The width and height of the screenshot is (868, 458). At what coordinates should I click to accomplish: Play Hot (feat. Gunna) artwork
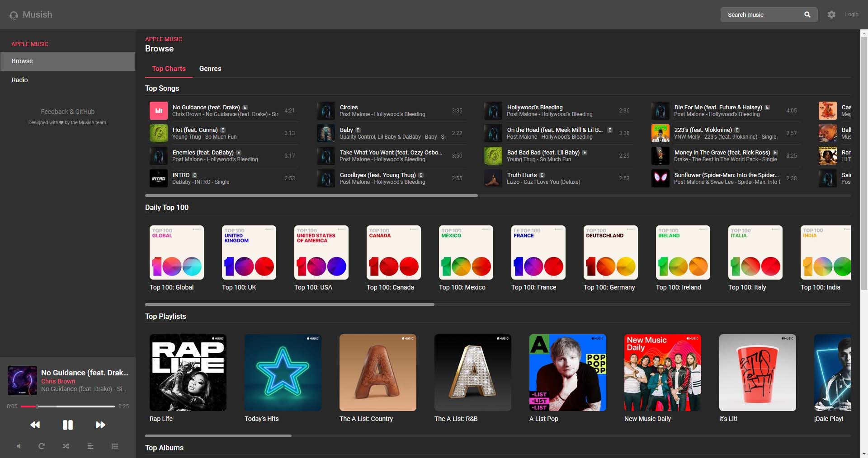159,133
